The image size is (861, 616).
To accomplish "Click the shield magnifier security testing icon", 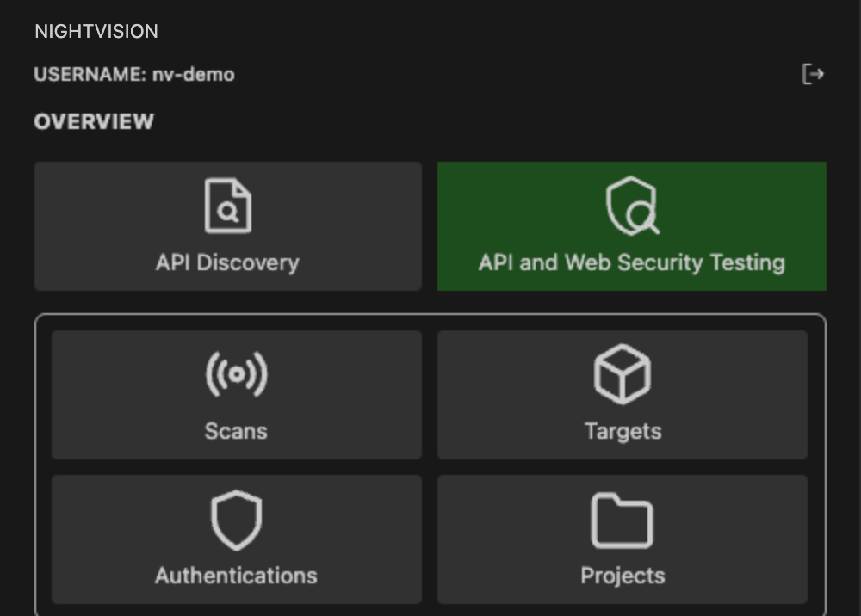I will (632, 206).
